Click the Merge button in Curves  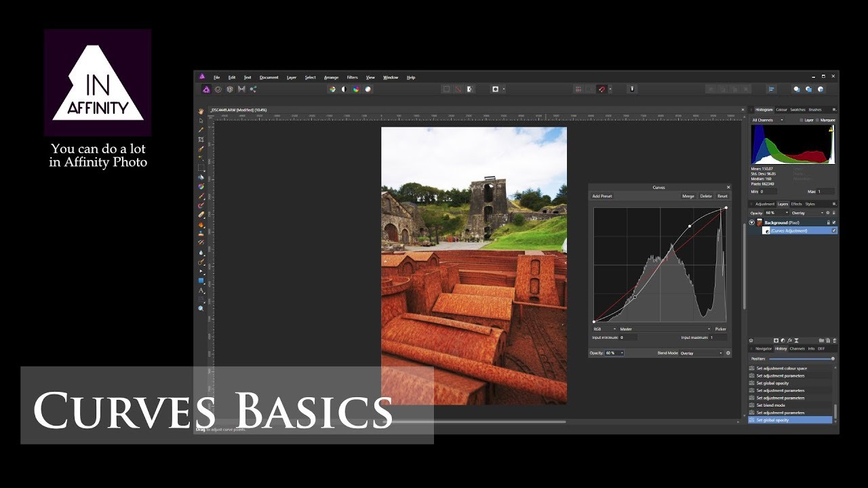688,197
